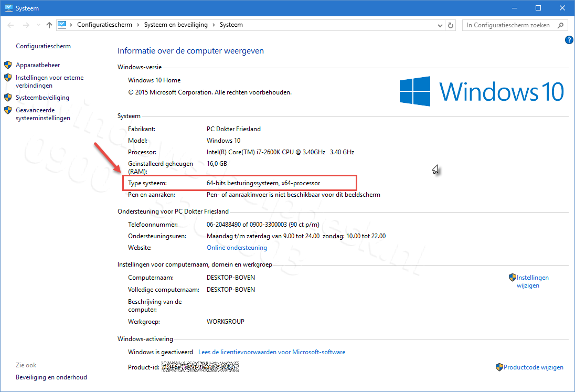Image resolution: width=575 pixels, height=392 pixels.
Task: Close the Systeem window
Action: pos(562,8)
